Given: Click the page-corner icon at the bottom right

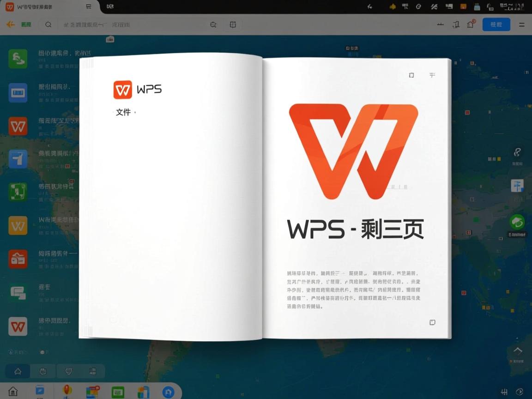Looking at the screenshot, I should [x=432, y=322].
